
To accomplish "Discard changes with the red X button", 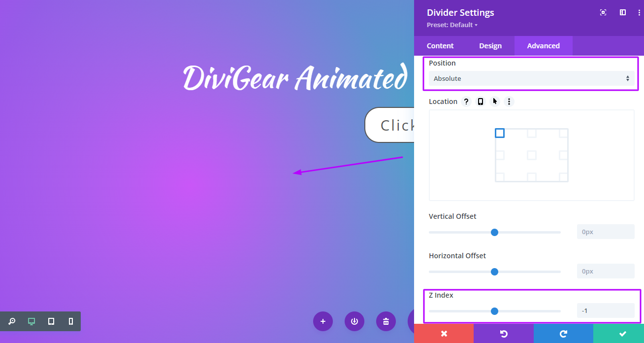I will click(x=444, y=334).
